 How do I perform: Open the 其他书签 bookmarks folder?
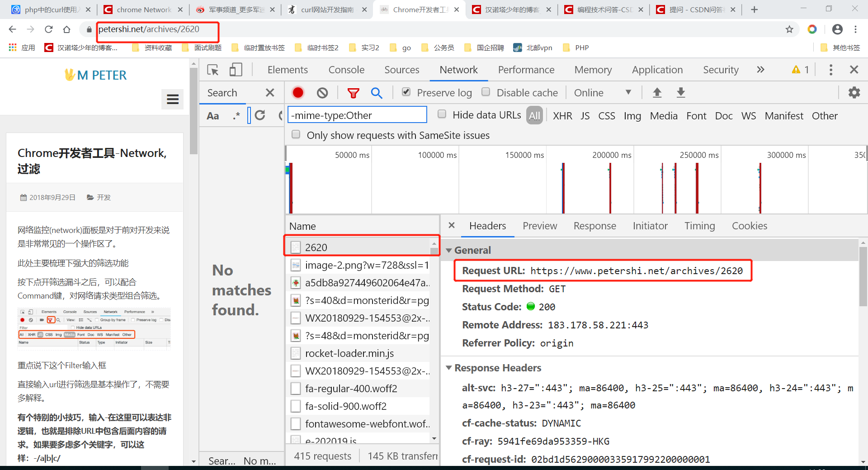(x=840, y=47)
